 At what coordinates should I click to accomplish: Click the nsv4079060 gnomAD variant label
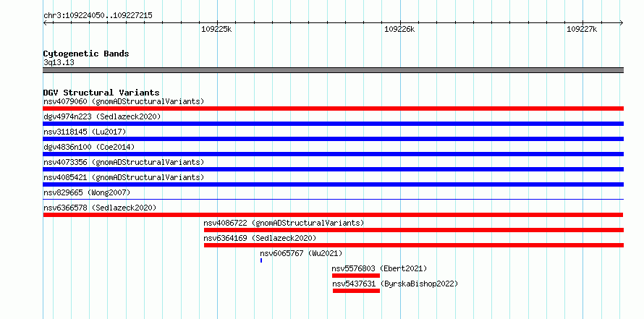(x=124, y=101)
